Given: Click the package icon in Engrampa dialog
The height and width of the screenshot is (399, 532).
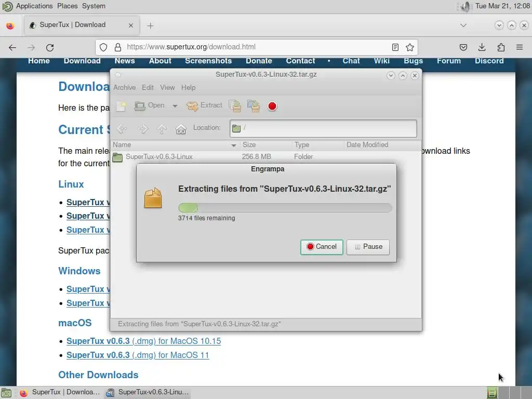Looking at the screenshot, I should 153,198.
